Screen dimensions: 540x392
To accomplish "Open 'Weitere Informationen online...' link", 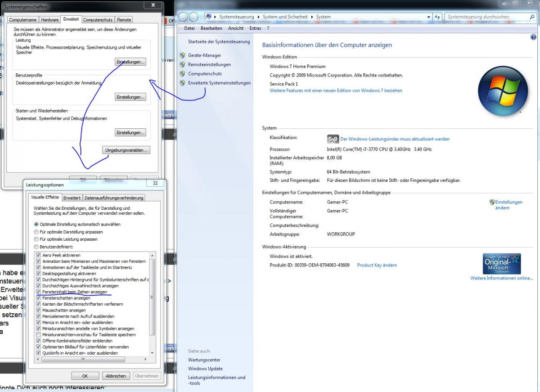I will (502, 278).
